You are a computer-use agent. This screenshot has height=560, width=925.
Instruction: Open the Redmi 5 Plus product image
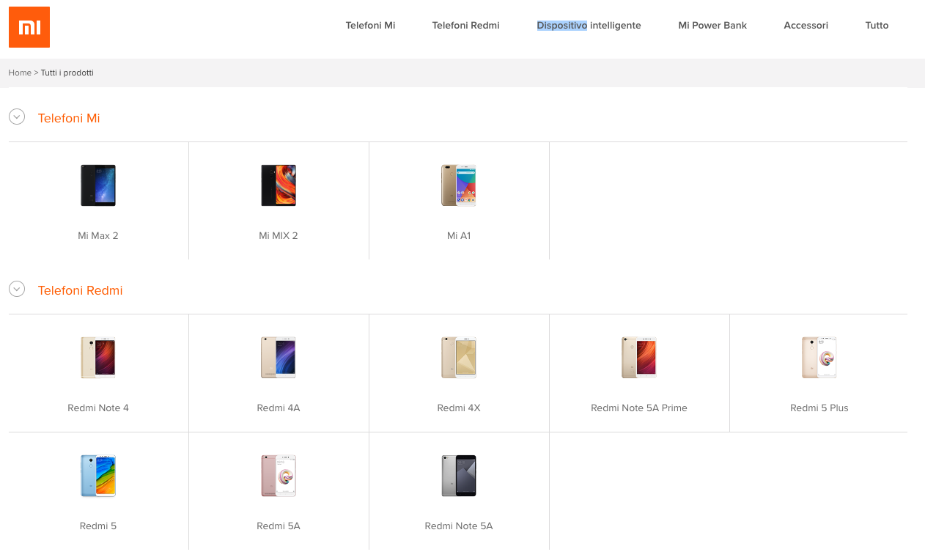click(x=819, y=358)
